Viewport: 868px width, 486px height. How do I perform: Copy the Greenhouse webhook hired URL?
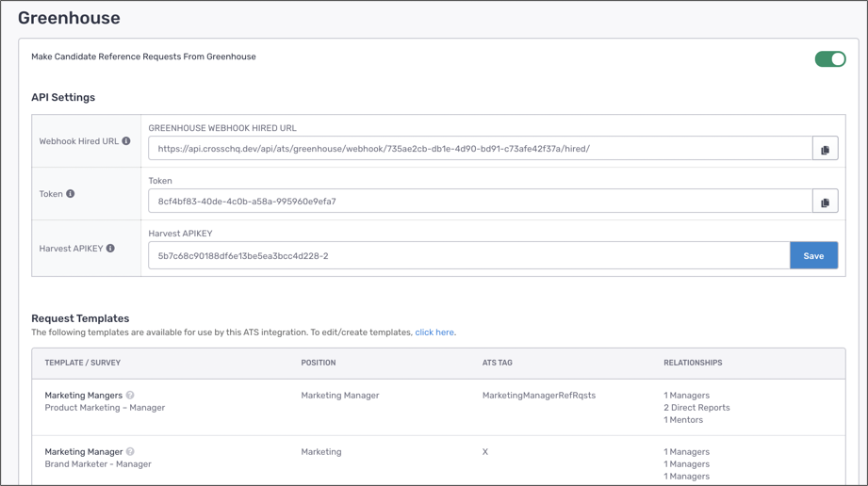[x=825, y=149]
